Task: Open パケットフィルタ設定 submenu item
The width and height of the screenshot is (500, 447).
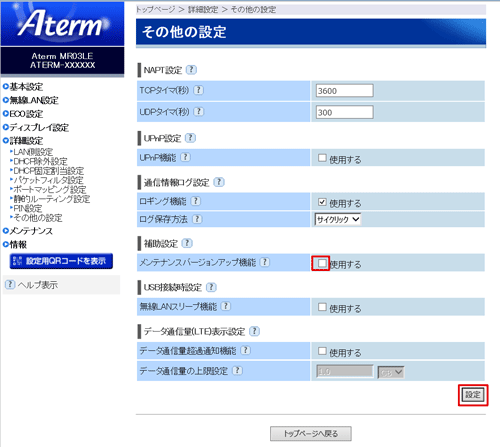Action: [47, 180]
